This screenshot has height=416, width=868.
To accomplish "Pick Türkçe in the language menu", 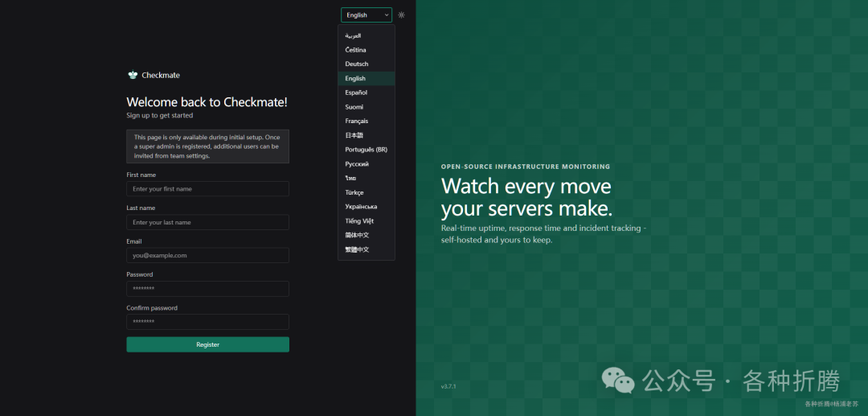I will tap(366, 192).
